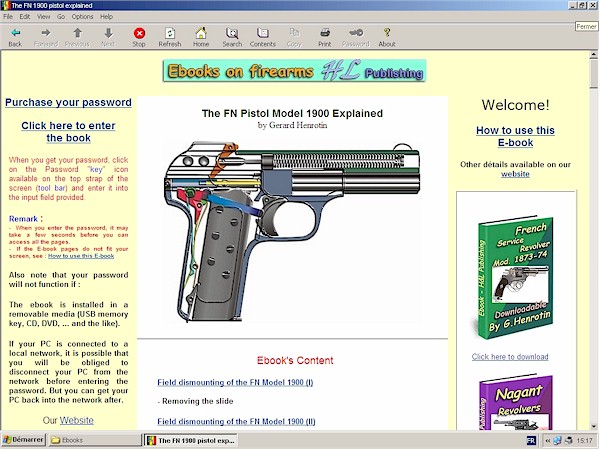Select the French Service Revolver book cover

click(x=515, y=277)
